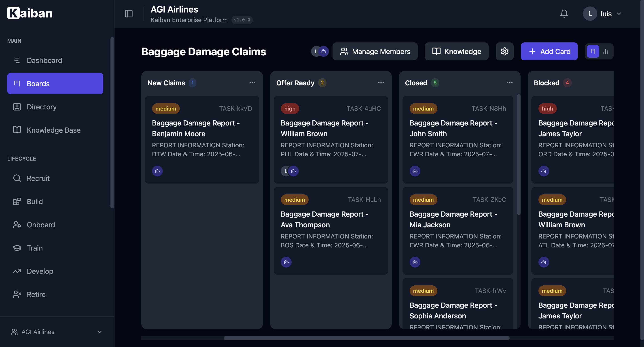Image resolution: width=644 pixels, height=347 pixels.
Task: Click the TASK-N8Hh identifier
Action: click(489, 109)
